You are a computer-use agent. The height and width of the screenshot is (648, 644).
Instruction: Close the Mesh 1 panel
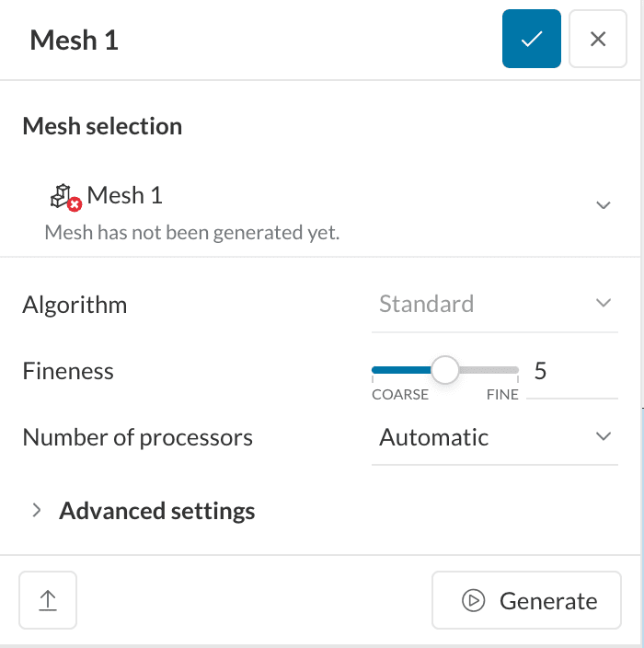click(598, 39)
